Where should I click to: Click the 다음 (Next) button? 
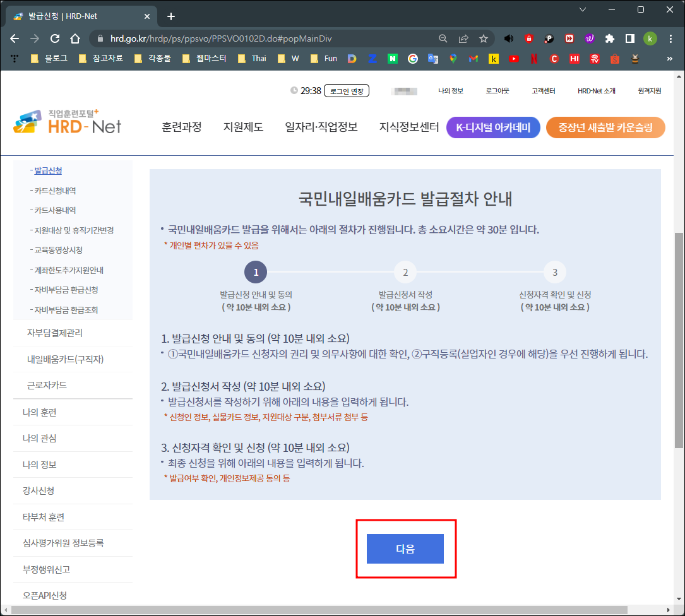click(405, 548)
